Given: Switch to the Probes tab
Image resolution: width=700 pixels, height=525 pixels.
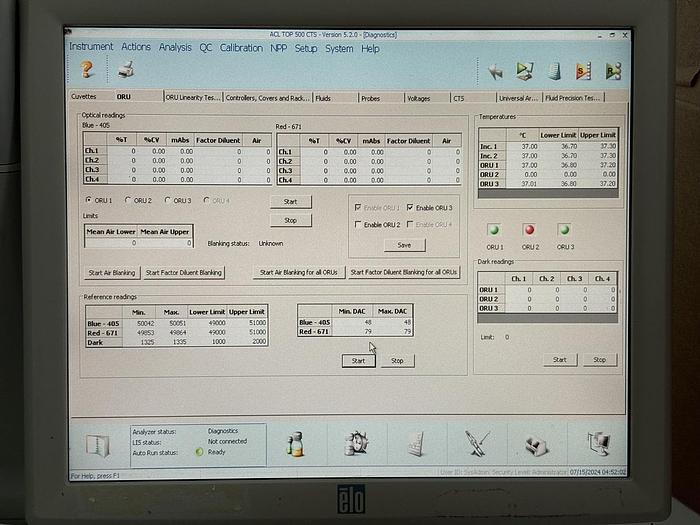Looking at the screenshot, I should [370, 98].
